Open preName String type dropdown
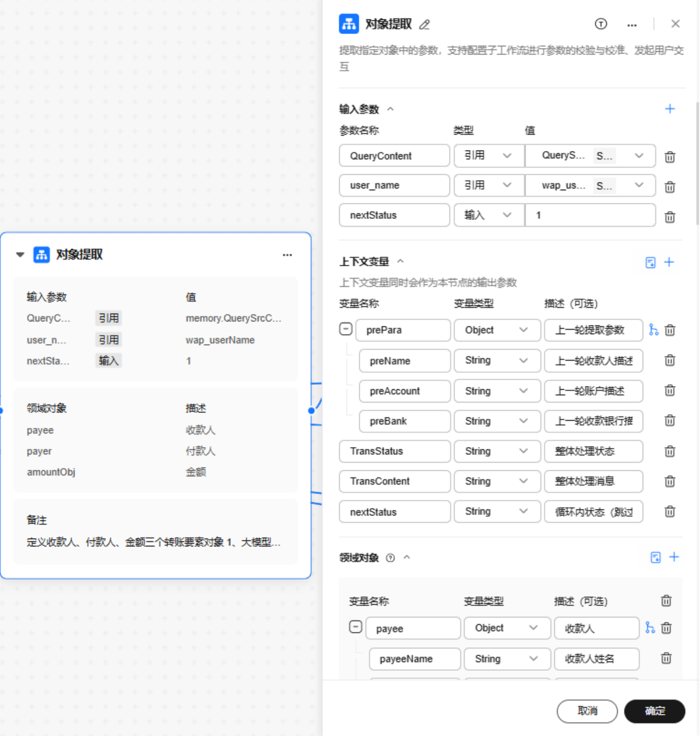Viewport: 700px width, 736px height. tap(497, 360)
